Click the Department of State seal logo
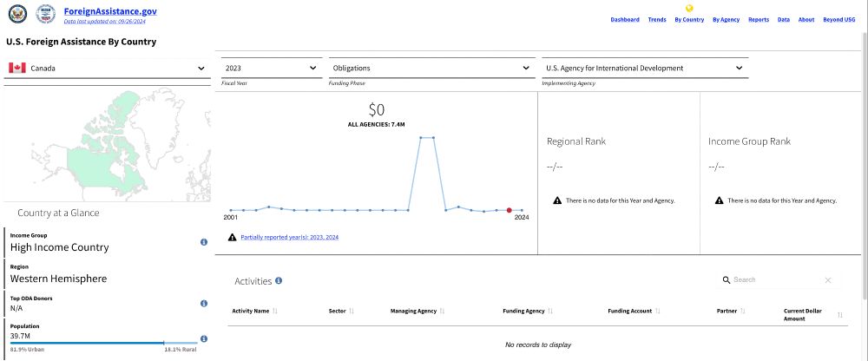This screenshot has height=361, width=868. pyautogui.click(x=17, y=14)
